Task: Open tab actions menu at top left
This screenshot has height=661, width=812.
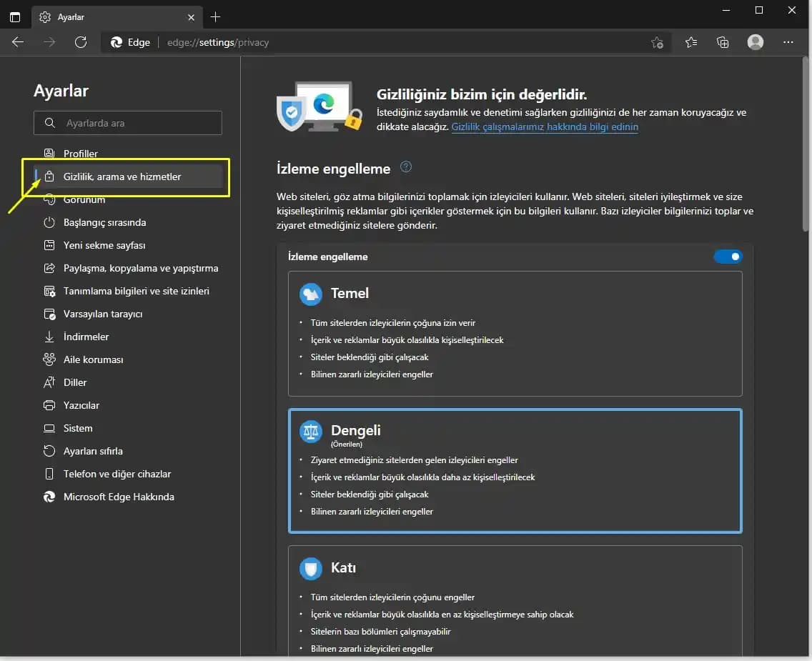Action: [15, 16]
